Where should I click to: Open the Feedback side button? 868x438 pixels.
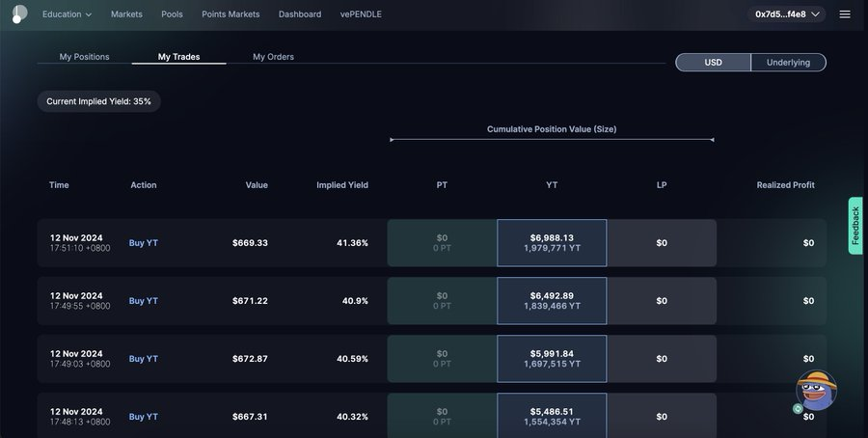click(855, 226)
